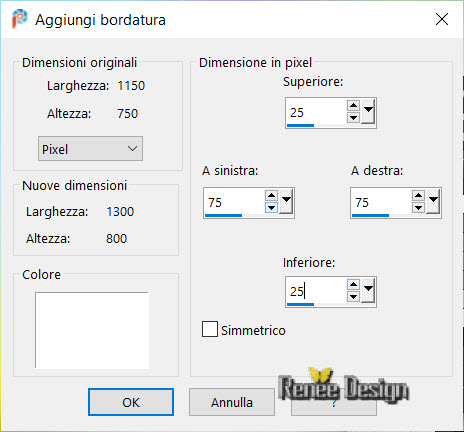This screenshot has width=464, height=432.
Task: Open the Inferiore slider dropdown arrow
Action: tap(368, 290)
